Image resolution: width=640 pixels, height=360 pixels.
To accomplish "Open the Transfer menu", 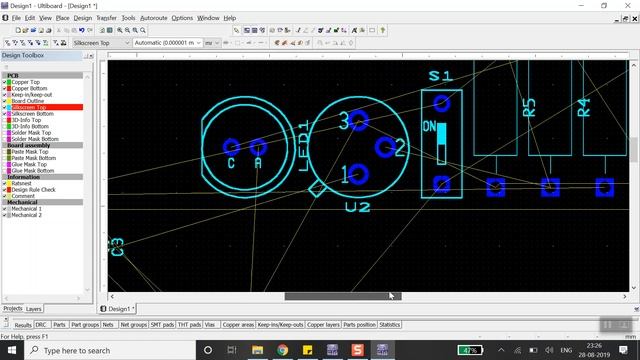I will [107, 18].
